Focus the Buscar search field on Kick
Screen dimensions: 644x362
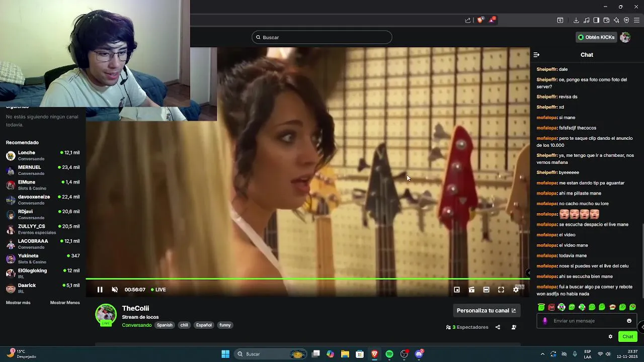[x=322, y=37]
